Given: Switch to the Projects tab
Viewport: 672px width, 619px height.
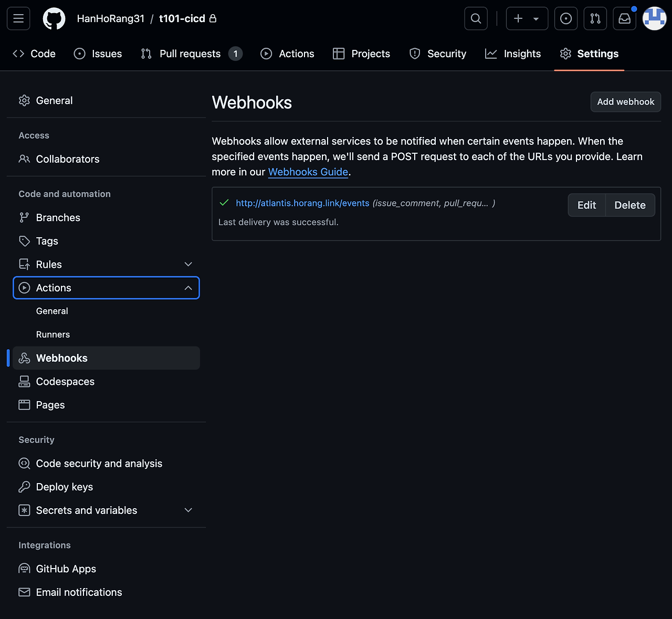Looking at the screenshot, I should (x=362, y=54).
